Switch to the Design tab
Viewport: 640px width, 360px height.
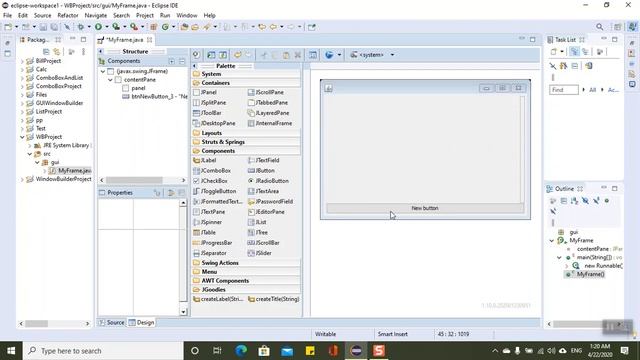[142, 322]
